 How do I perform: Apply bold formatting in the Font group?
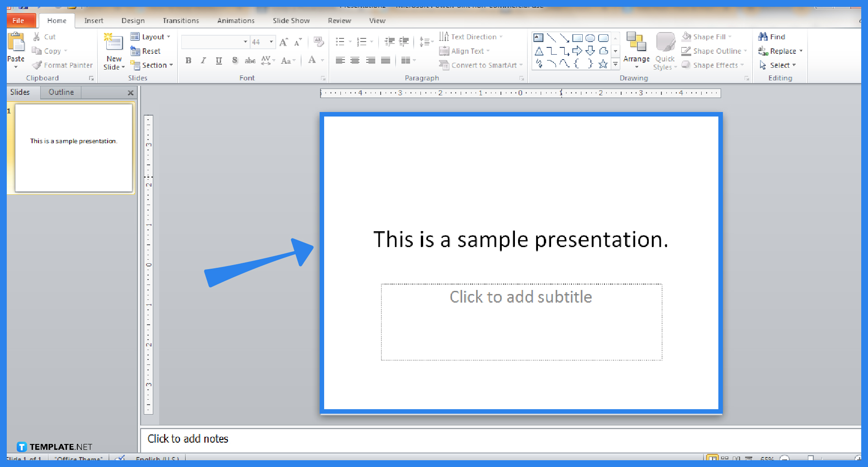189,60
